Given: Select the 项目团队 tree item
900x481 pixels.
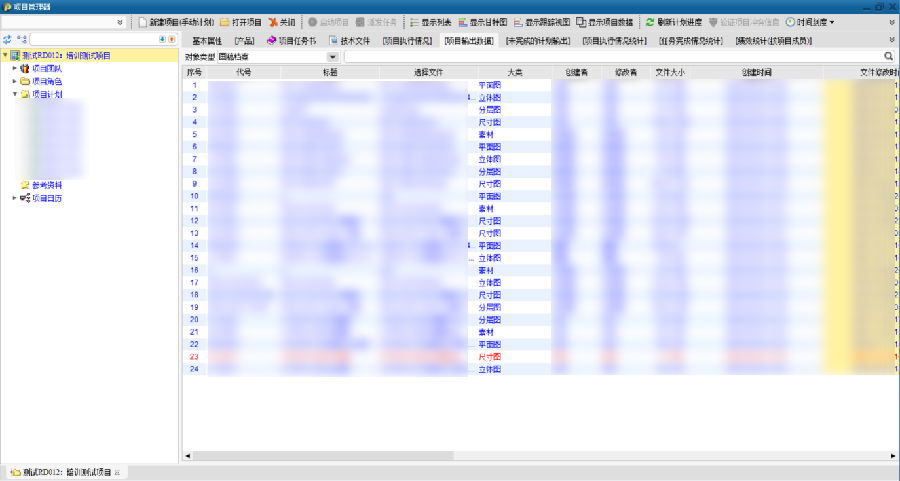Looking at the screenshot, I should (46, 69).
